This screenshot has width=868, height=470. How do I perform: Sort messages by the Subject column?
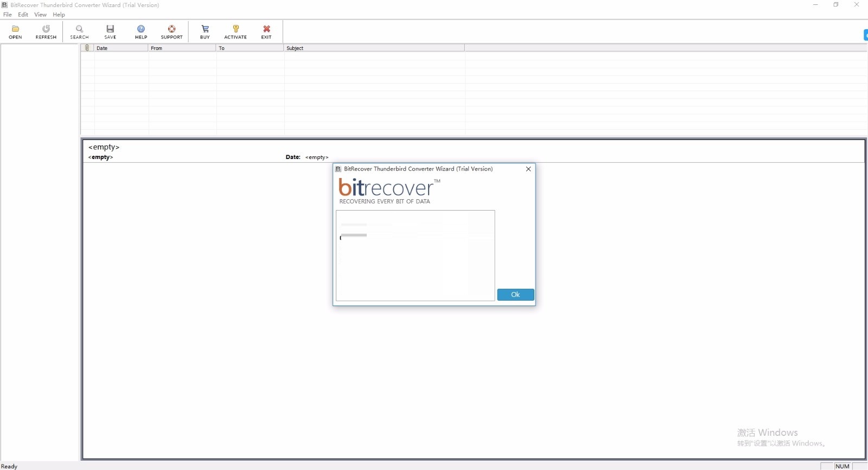(374, 48)
